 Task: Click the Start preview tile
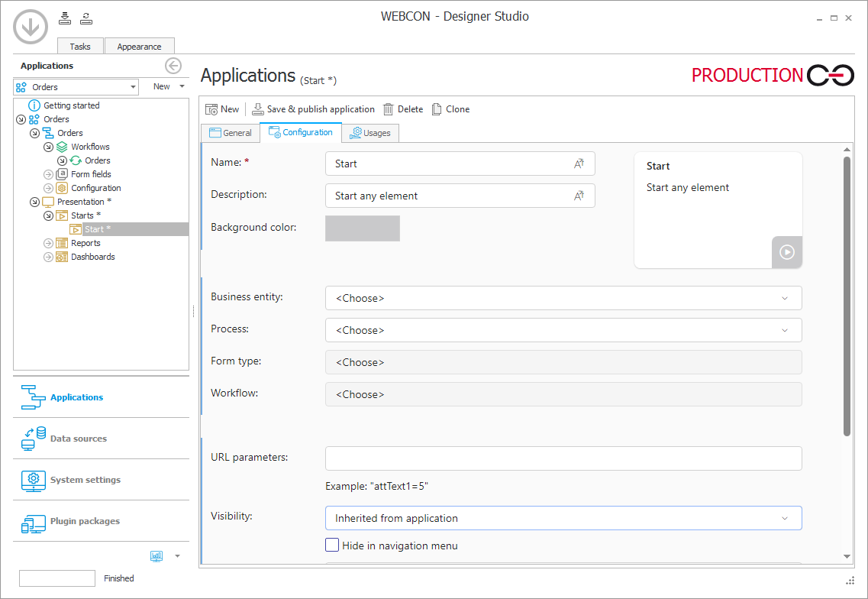pyautogui.click(x=718, y=211)
